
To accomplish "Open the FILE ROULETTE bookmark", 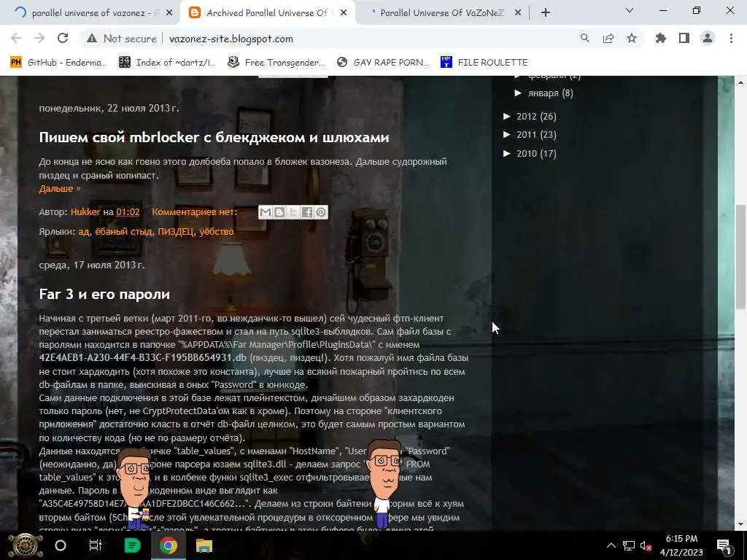I will coord(484,63).
